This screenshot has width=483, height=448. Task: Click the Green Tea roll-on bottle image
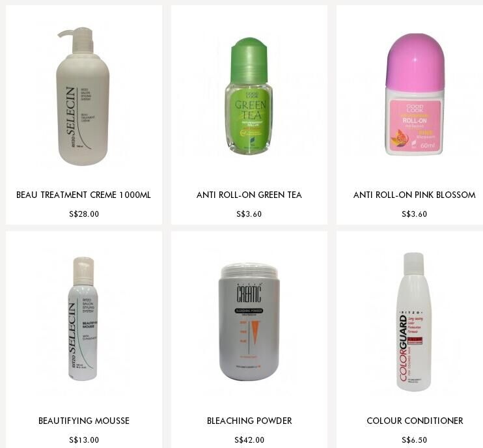(249, 96)
